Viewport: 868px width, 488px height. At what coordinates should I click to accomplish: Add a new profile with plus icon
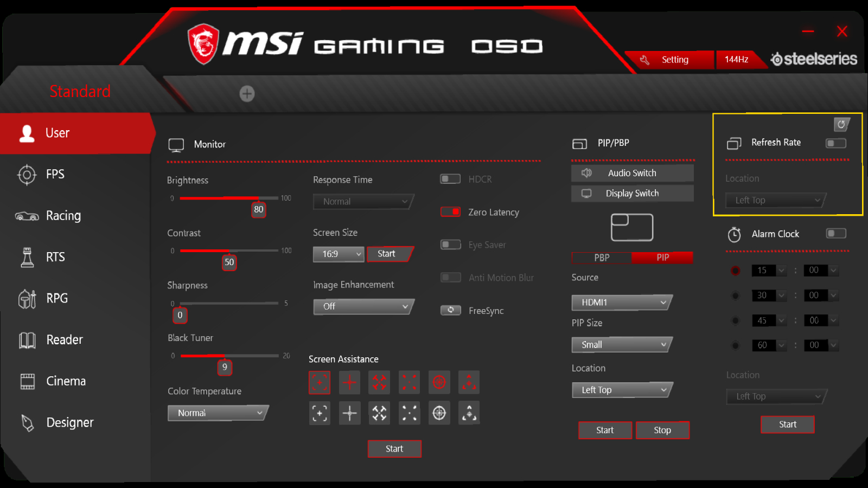point(247,94)
